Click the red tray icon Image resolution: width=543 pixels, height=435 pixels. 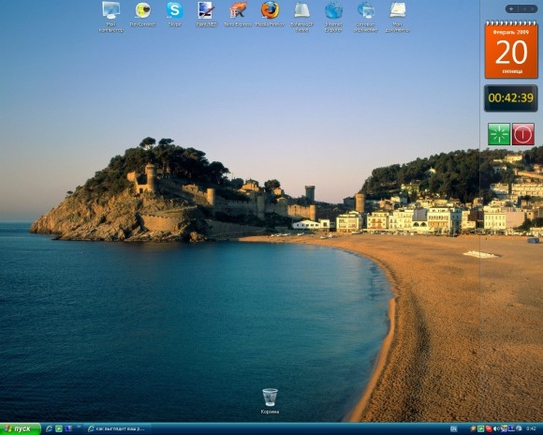[489, 429]
